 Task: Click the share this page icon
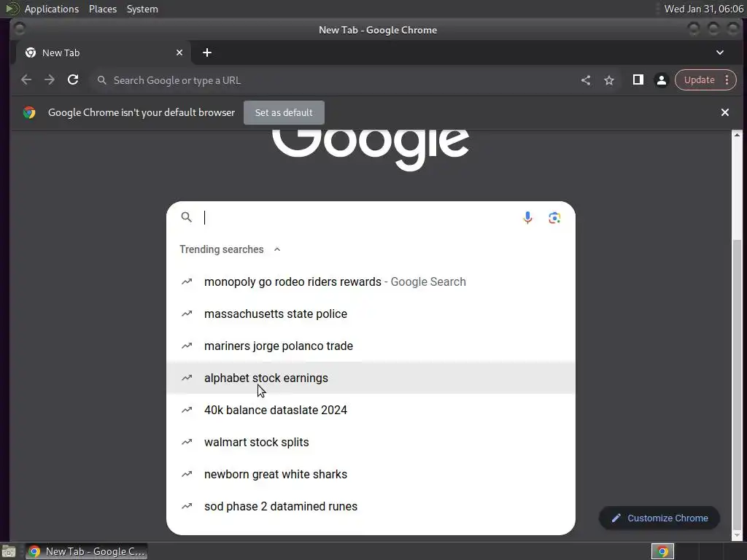[x=586, y=80]
